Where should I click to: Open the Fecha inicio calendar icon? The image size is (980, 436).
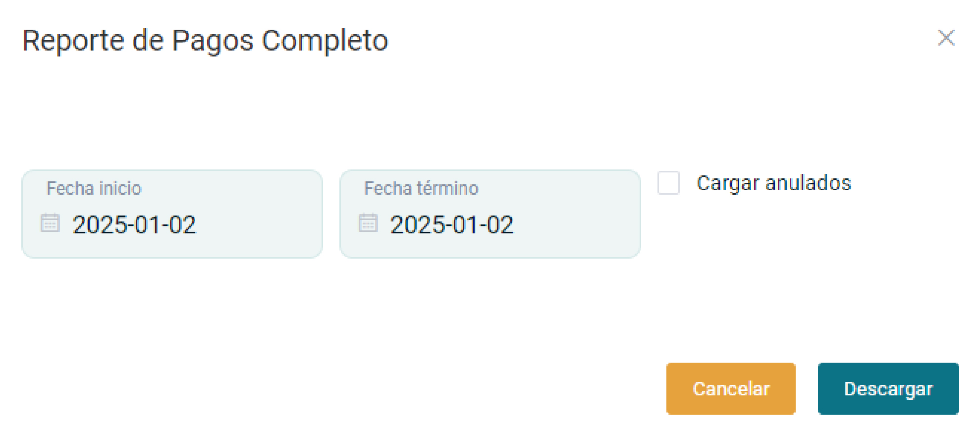pos(50,223)
